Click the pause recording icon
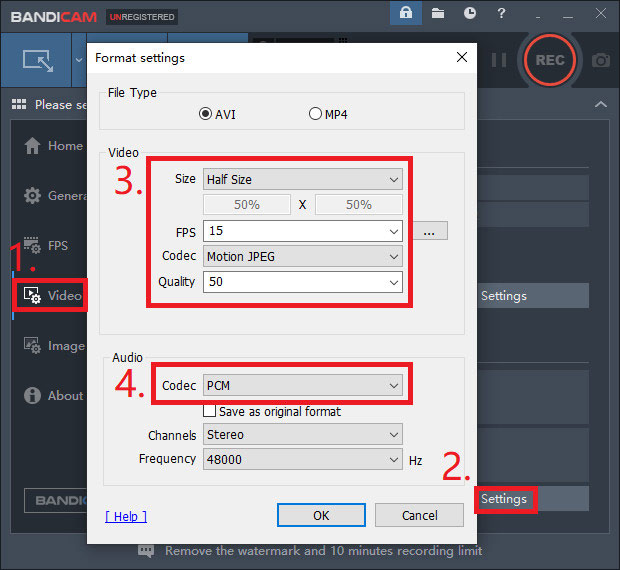The height and width of the screenshot is (570, 620). 499,60
